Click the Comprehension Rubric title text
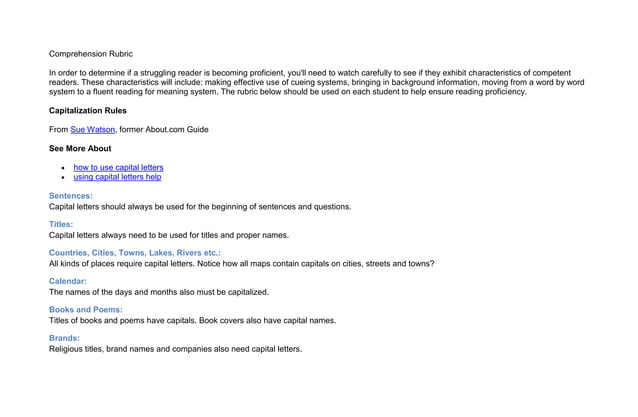 click(91, 54)
